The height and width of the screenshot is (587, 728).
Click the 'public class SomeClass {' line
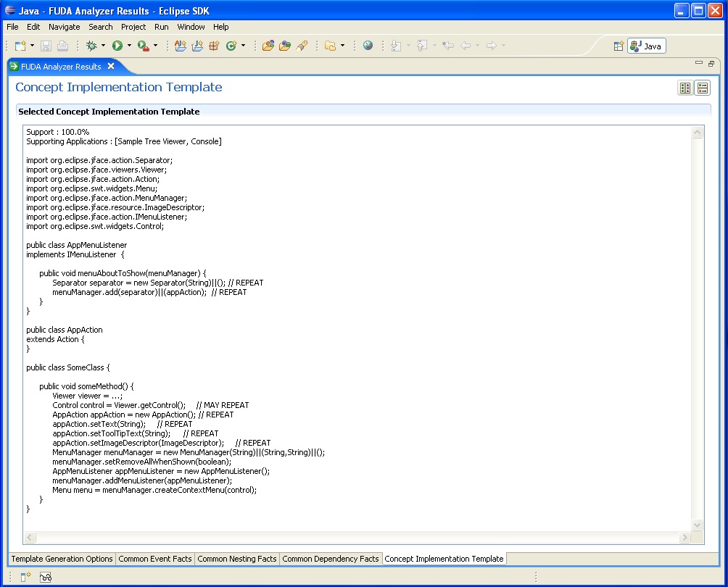[x=67, y=367]
